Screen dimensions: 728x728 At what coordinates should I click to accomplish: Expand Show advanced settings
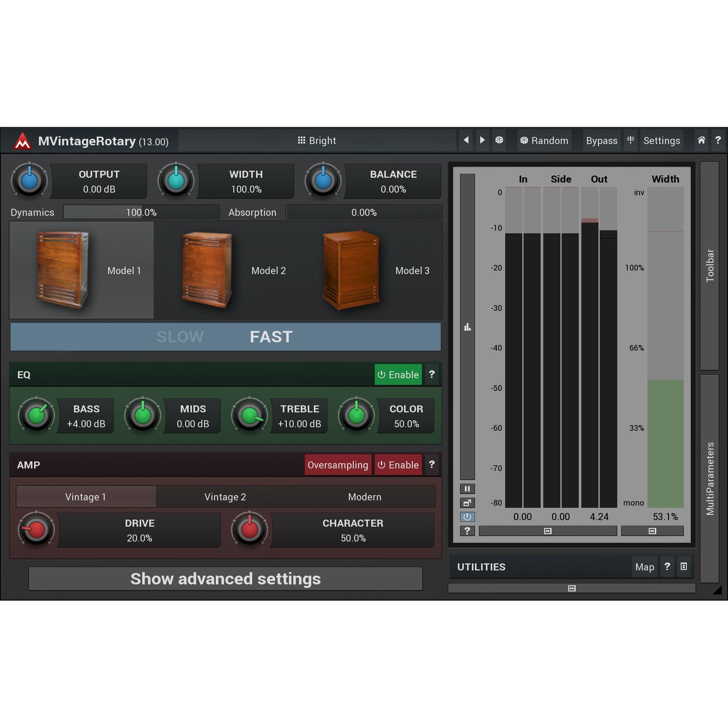pyautogui.click(x=225, y=579)
